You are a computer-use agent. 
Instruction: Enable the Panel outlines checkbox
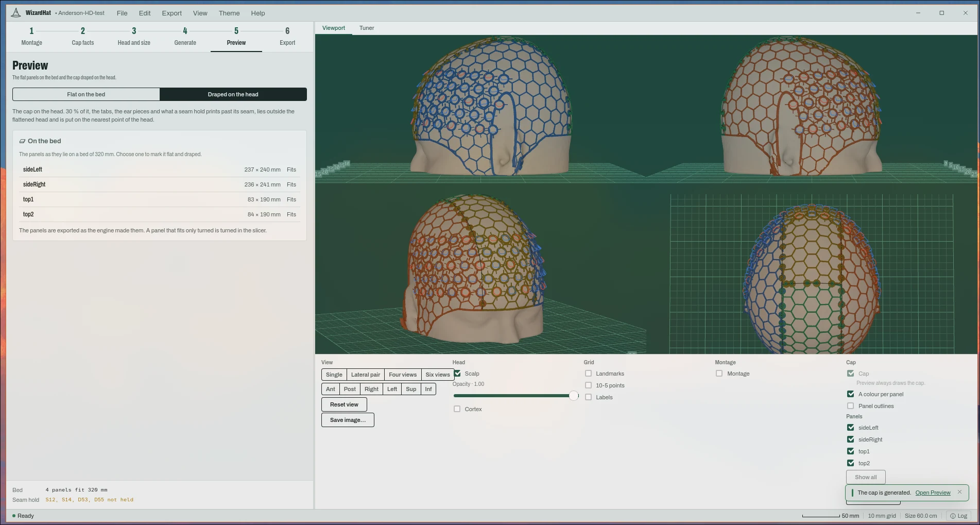coord(851,406)
